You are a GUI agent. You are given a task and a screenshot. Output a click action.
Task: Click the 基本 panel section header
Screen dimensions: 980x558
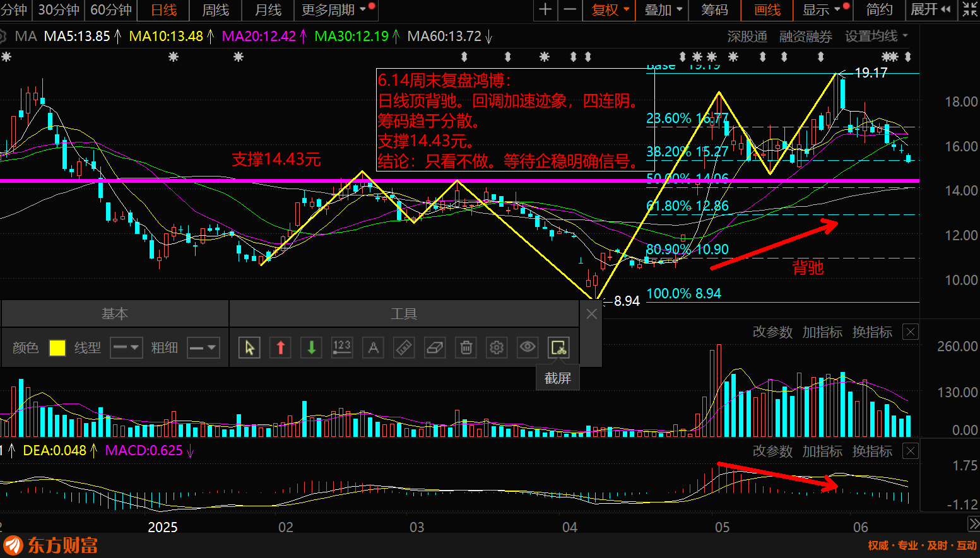pyautogui.click(x=115, y=313)
